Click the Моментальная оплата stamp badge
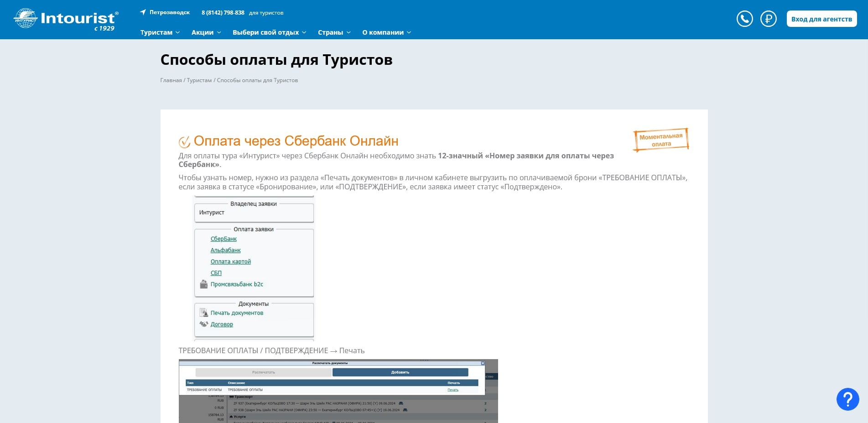The image size is (868, 423). [x=660, y=139]
